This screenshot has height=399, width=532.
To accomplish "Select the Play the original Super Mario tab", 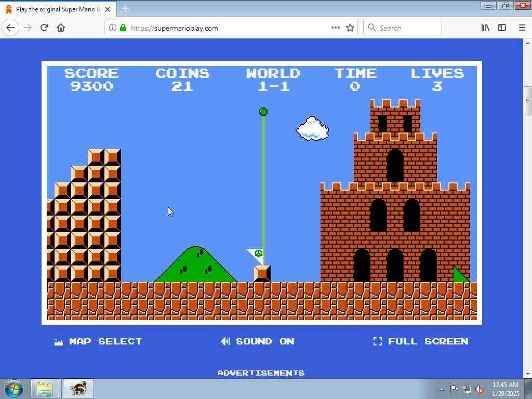I will coord(58,9).
